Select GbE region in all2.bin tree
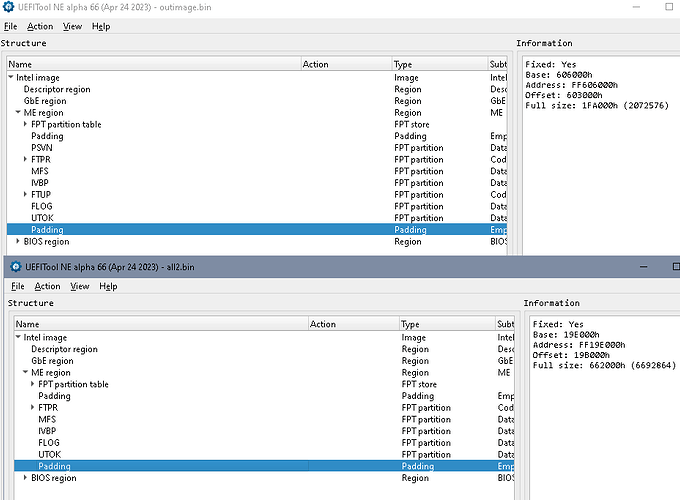This screenshot has height=500, width=680. [x=52, y=361]
